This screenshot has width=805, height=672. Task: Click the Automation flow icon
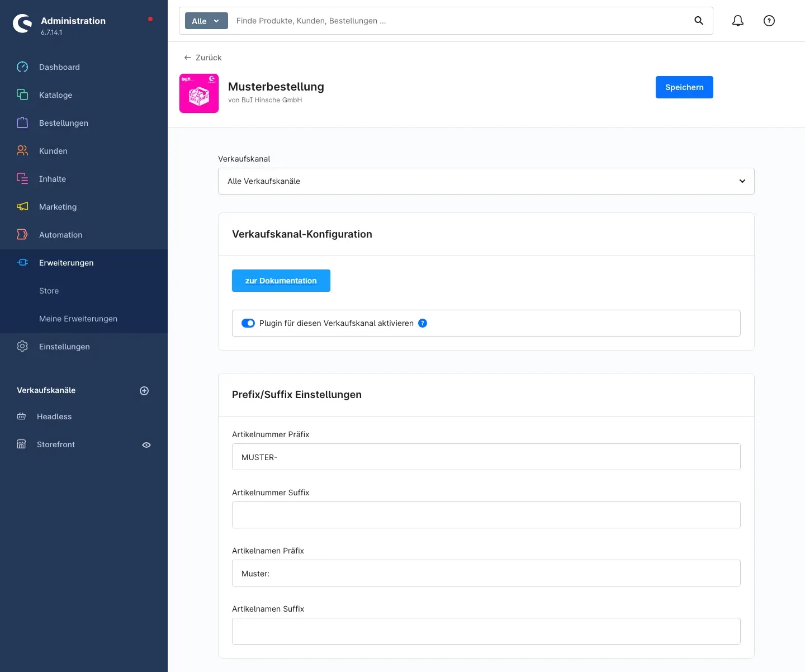point(22,235)
